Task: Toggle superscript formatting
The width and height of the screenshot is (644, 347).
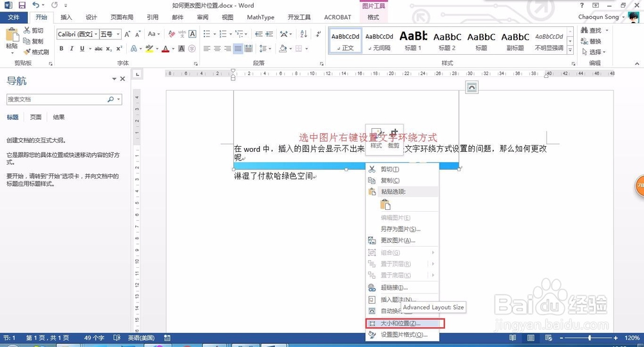Action: [119, 48]
